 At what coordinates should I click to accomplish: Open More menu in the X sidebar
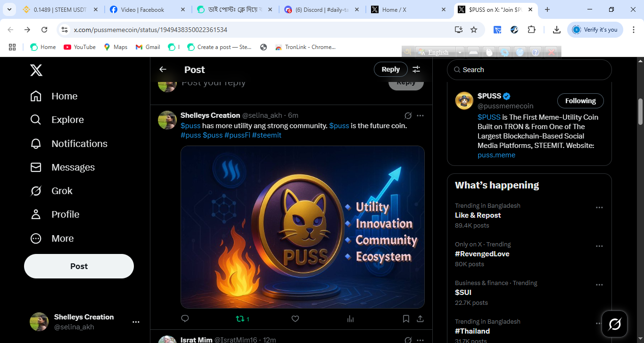52,238
